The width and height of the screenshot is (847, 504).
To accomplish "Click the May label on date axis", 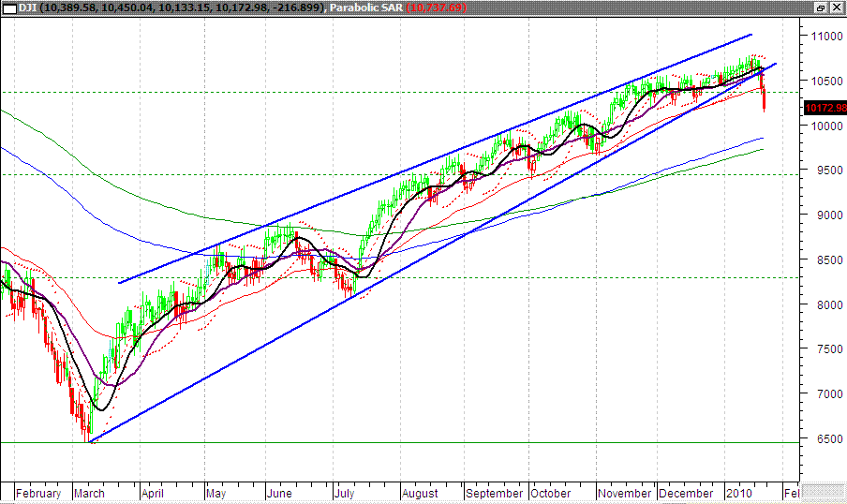I will [x=216, y=493].
